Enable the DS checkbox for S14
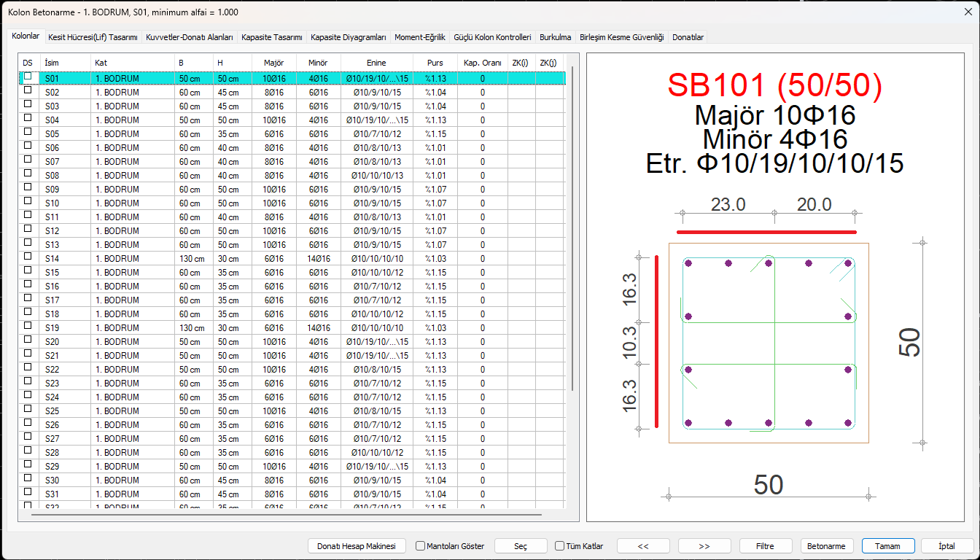980x560 pixels. click(x=28, y=256)
